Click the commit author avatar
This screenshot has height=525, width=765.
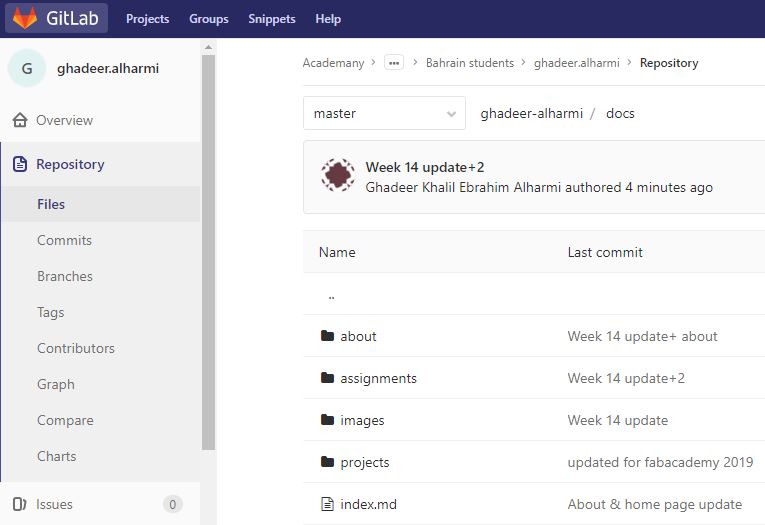pos(338,175)
